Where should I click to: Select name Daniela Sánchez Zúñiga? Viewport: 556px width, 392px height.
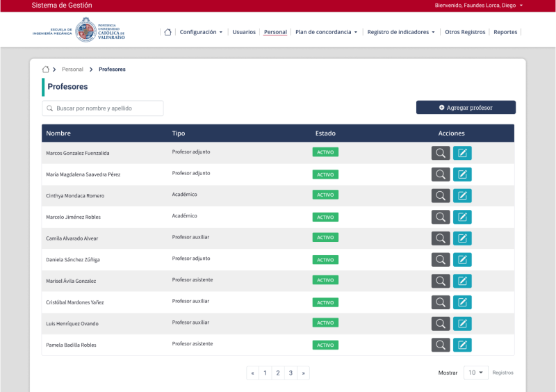(73, 260)
